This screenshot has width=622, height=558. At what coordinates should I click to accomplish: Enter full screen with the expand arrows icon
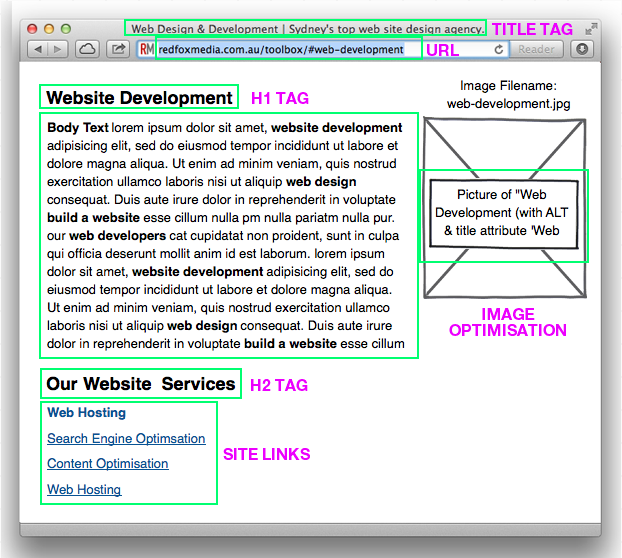coord(591,29)
